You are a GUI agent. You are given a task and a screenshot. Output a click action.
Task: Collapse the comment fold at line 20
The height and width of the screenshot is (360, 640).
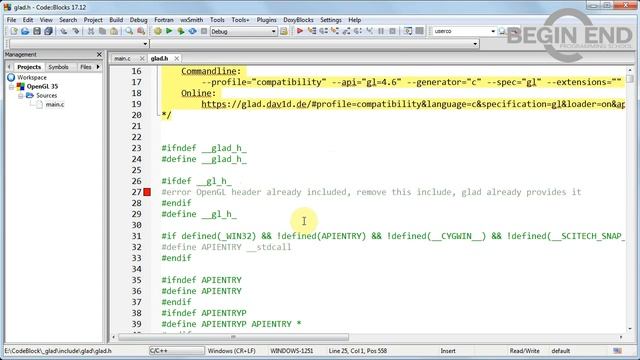click(x=158, y=115)
